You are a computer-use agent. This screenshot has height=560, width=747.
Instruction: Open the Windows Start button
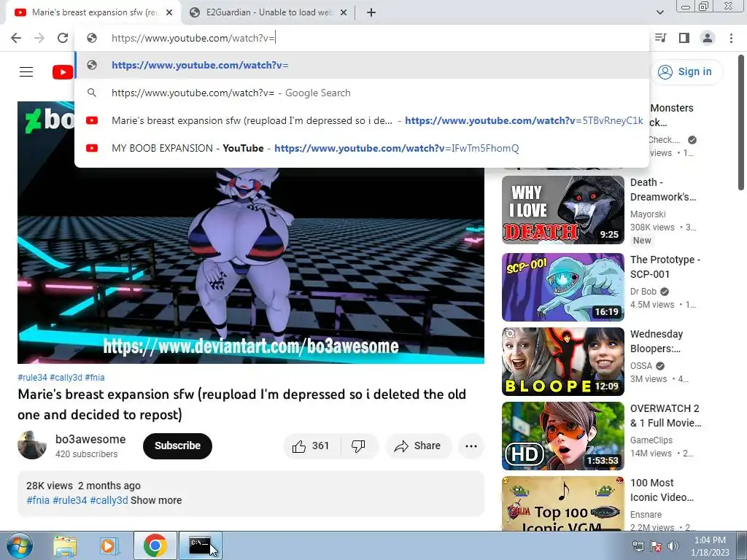pos(19,545)
